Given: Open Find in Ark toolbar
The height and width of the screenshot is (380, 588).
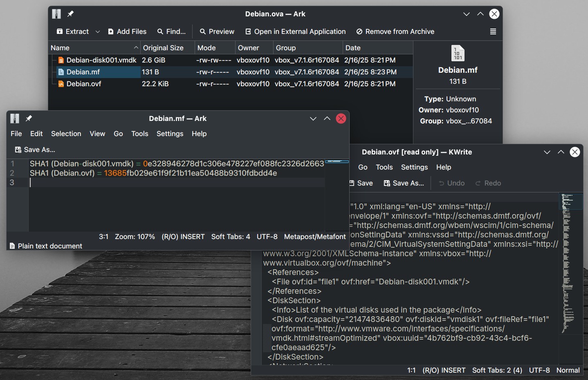Looking at the screenshot, I should 171,31.
